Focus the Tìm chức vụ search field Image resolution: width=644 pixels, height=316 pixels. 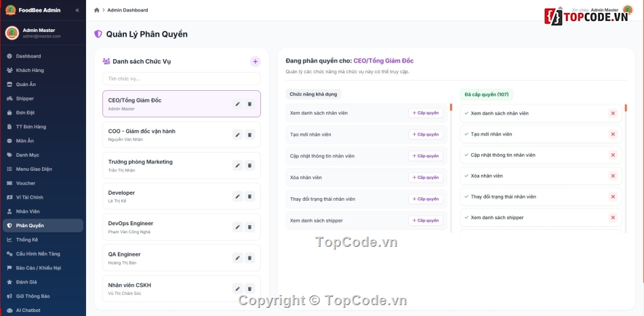click(182, 79)
